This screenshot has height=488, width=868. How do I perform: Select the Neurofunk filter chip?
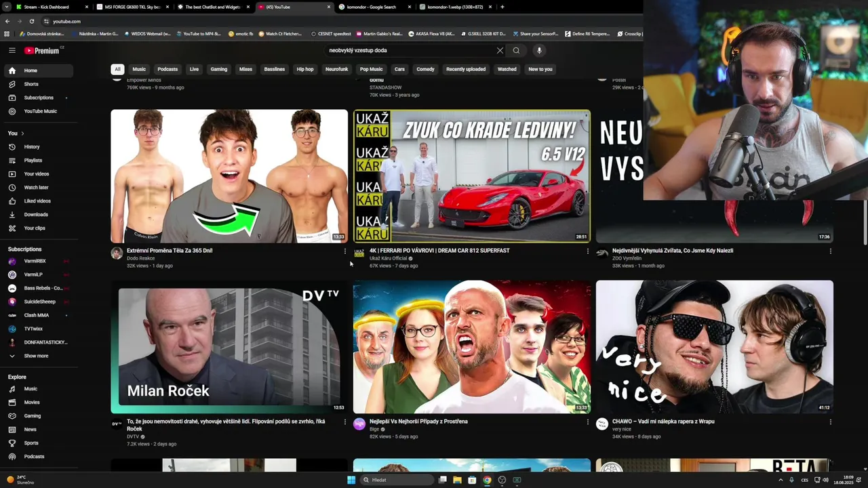click(336, 69)
